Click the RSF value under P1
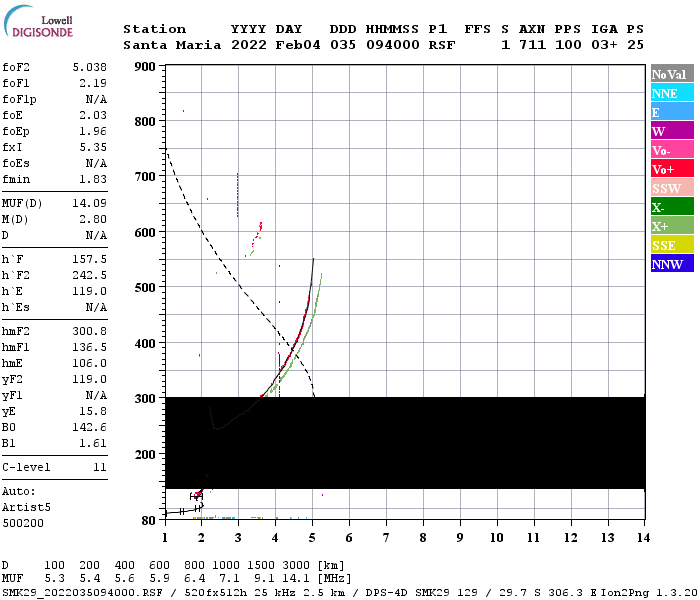This screenshot has height=600, width=700. coord(442,45)
